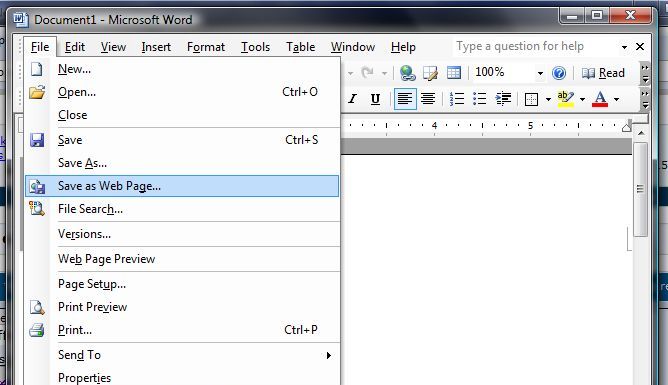The image size is (668, 385).
Task: Open the Edit menu
Action: tap(75, 47)
